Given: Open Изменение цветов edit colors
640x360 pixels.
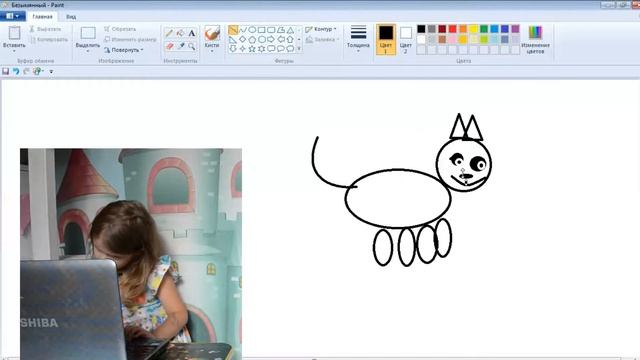Looking at the screenshot, I should pyautogui.click(x=535, y=39).
